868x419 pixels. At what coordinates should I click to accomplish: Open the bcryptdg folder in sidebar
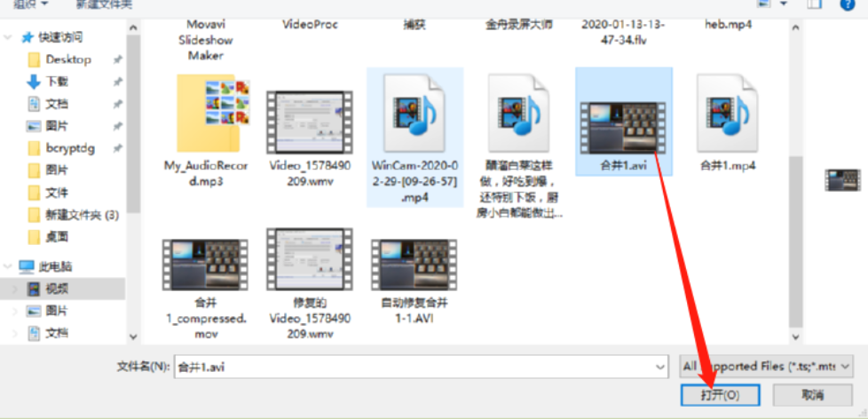click(70, 148)
